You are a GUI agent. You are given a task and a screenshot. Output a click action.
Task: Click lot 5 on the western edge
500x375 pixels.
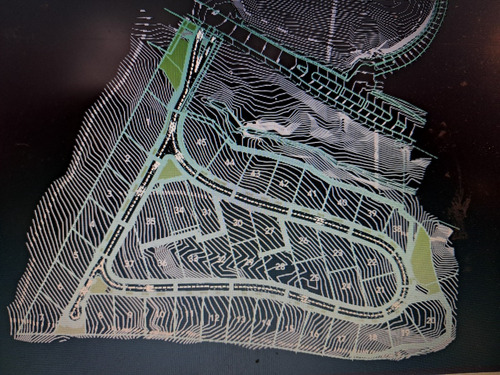pyautogui.click(x=76, y=256)
